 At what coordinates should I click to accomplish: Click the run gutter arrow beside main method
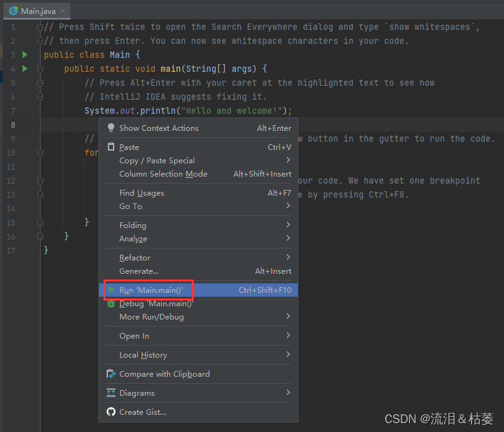(x=25, y=69)
